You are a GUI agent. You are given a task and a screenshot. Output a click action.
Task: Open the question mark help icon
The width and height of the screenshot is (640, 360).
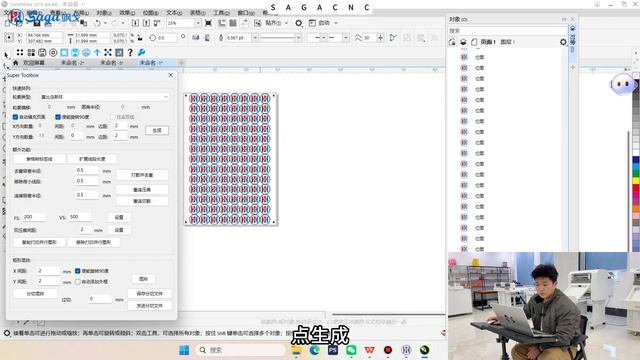pyautogui.click(x=130, y=52)
